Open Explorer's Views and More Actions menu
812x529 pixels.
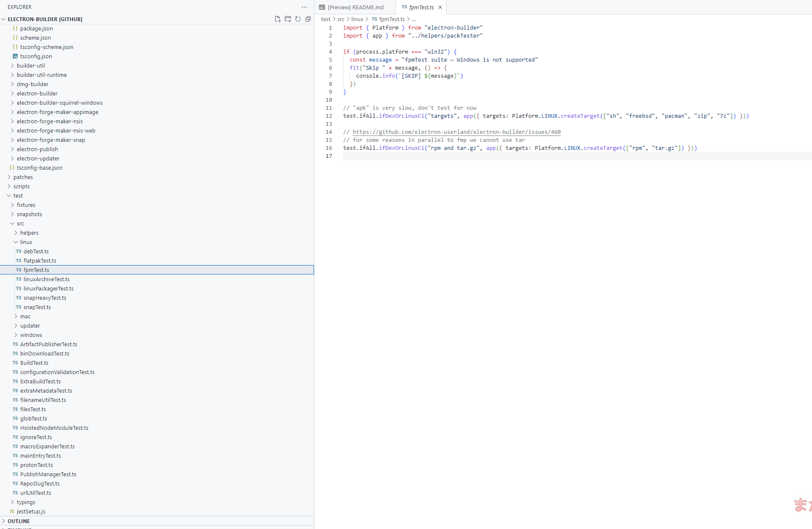[x=304, y=7]
